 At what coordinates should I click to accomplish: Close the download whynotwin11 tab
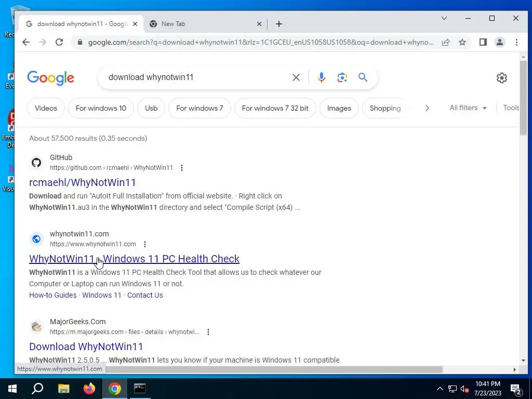135,24
